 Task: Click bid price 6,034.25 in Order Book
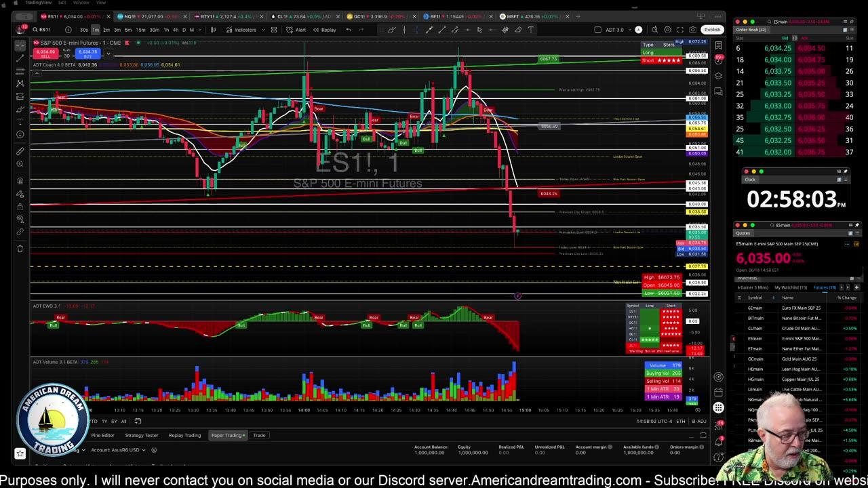pos(778,48)
